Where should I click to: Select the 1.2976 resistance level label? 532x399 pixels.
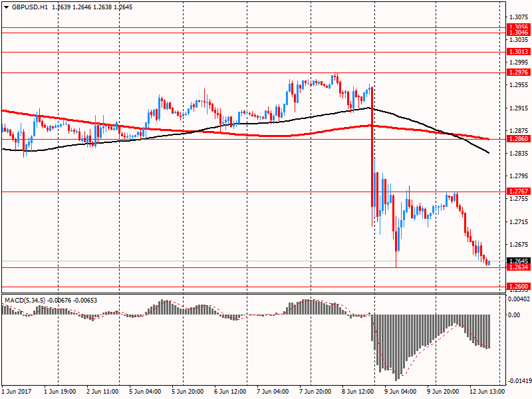coord(518,72)
